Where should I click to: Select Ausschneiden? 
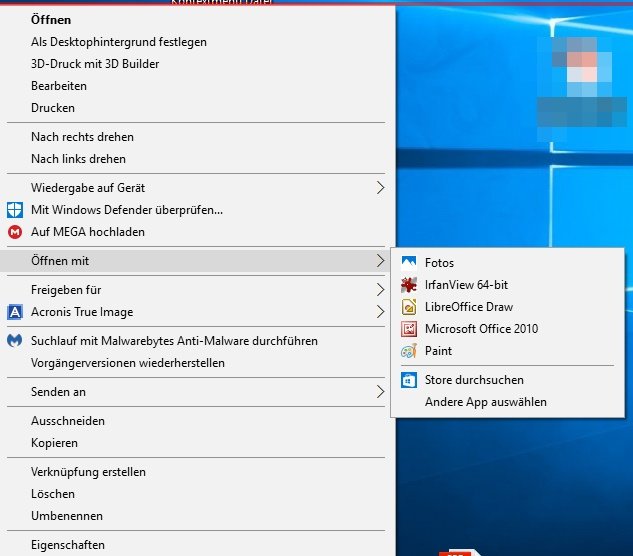click(196, 421)
